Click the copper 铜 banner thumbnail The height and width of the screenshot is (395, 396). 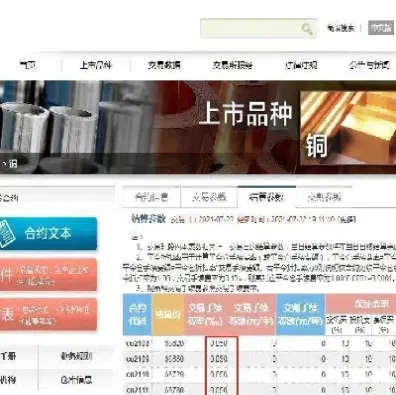pyautogui.click(x=348, y=128)
